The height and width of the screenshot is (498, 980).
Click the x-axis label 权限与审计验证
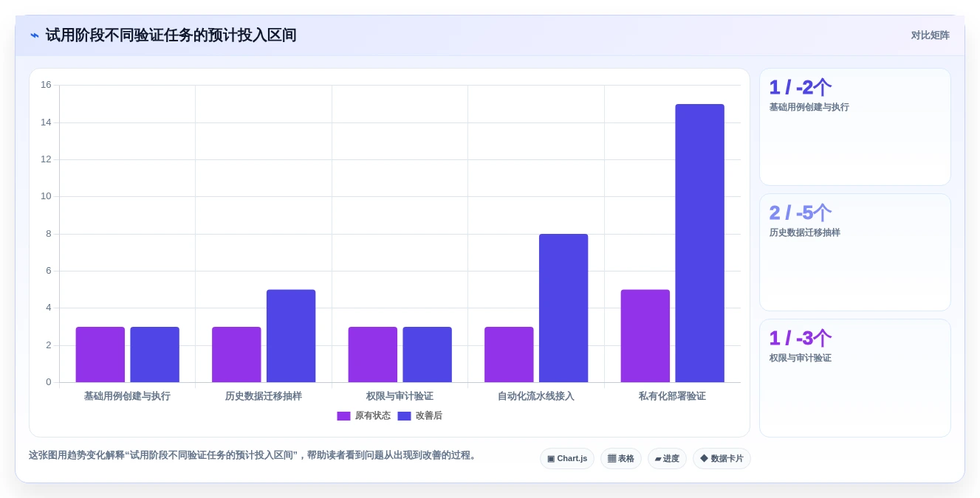[400, 396]
